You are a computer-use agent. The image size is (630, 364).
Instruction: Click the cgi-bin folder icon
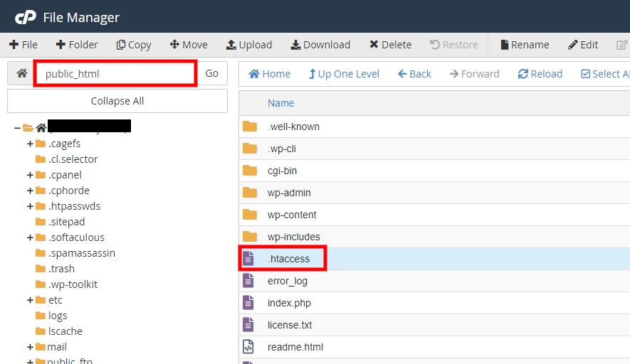[x=250, y=171]
